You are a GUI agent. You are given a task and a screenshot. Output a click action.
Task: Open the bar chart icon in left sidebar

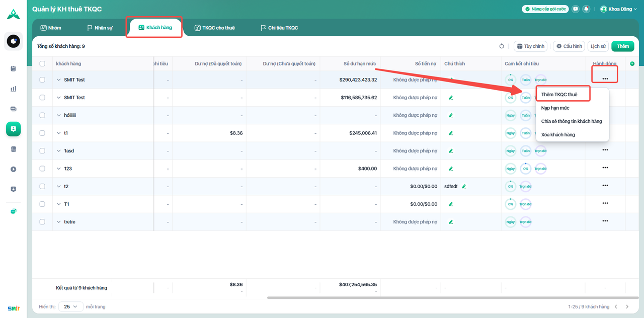(x=14, y=89)
